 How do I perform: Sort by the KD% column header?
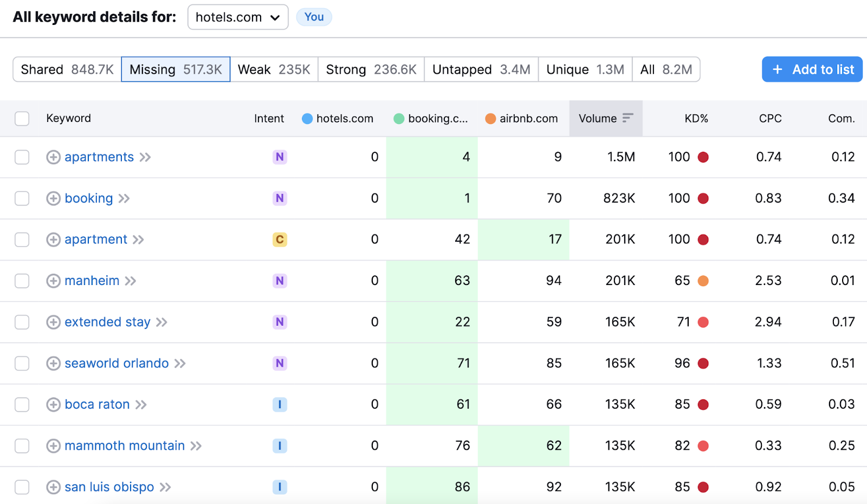(696, 118)
